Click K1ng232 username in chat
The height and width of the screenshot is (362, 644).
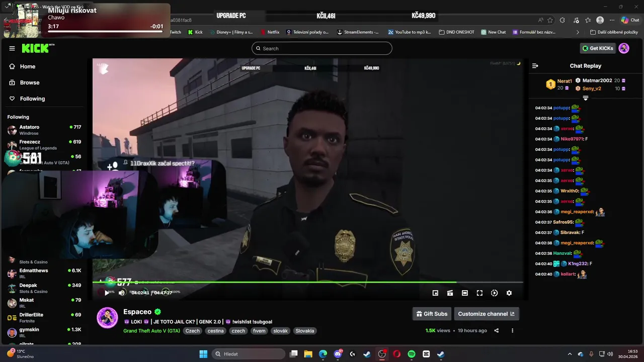pyautogui.click(x=578, y=263)
